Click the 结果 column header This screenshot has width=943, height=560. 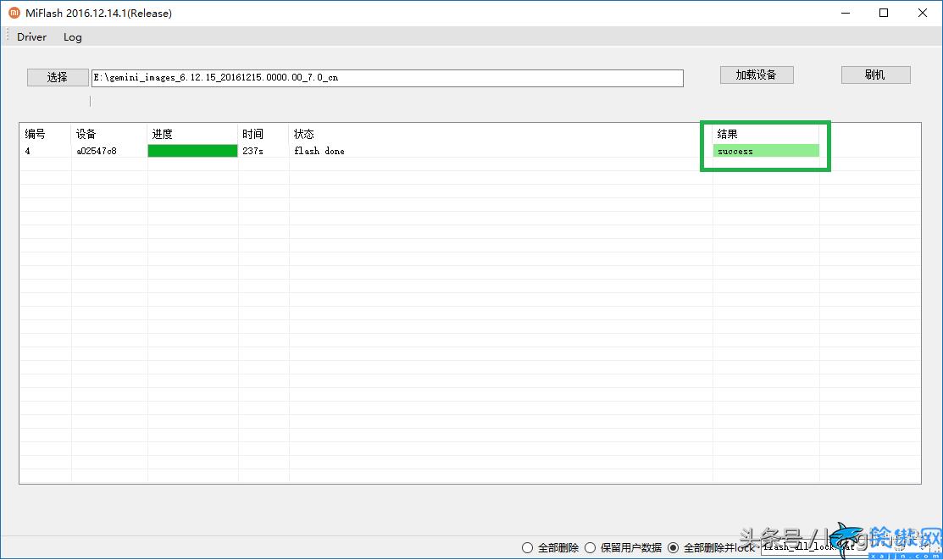tap(766, 134)
